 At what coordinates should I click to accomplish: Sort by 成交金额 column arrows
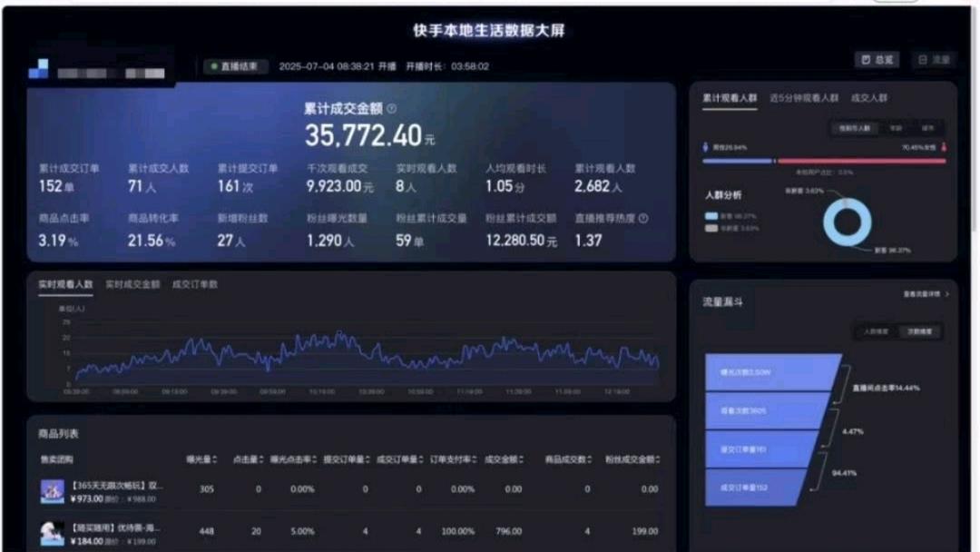click(x=521, y=459)
